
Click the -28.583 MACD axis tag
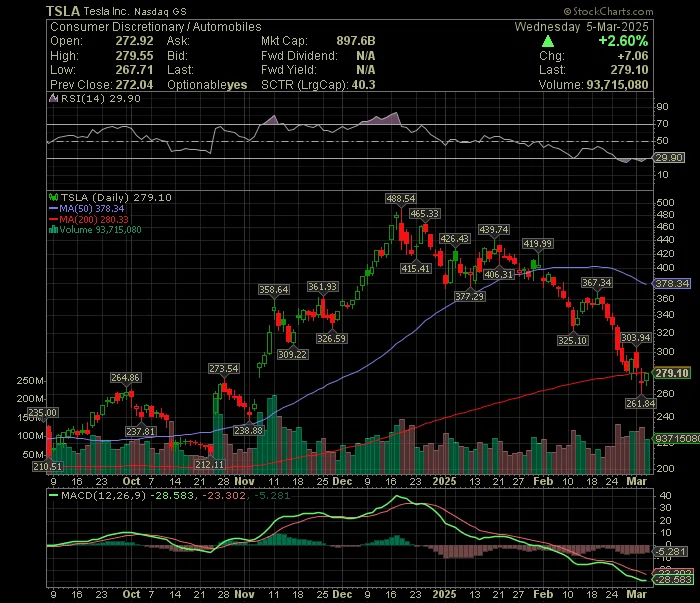(x=674, y=580)
